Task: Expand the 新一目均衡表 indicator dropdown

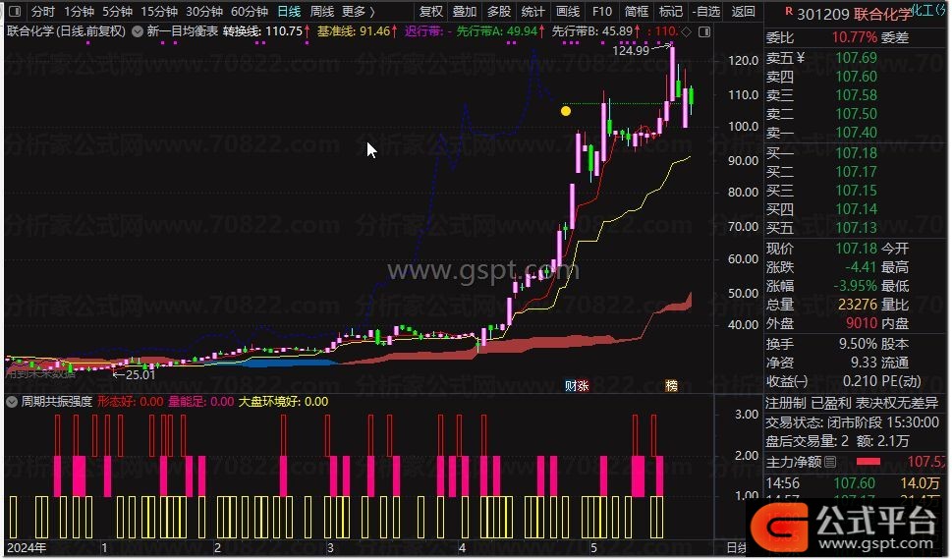Action: pos(138,31)
